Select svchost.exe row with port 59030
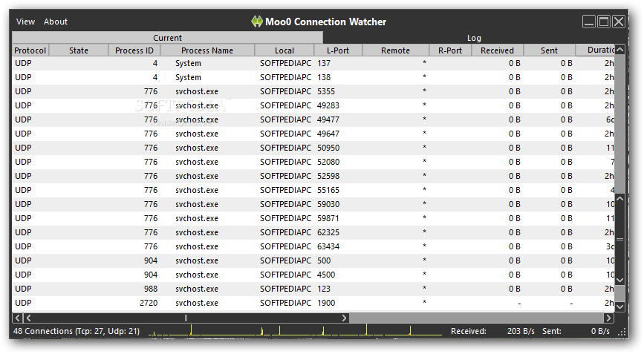 tap(313, 204)
